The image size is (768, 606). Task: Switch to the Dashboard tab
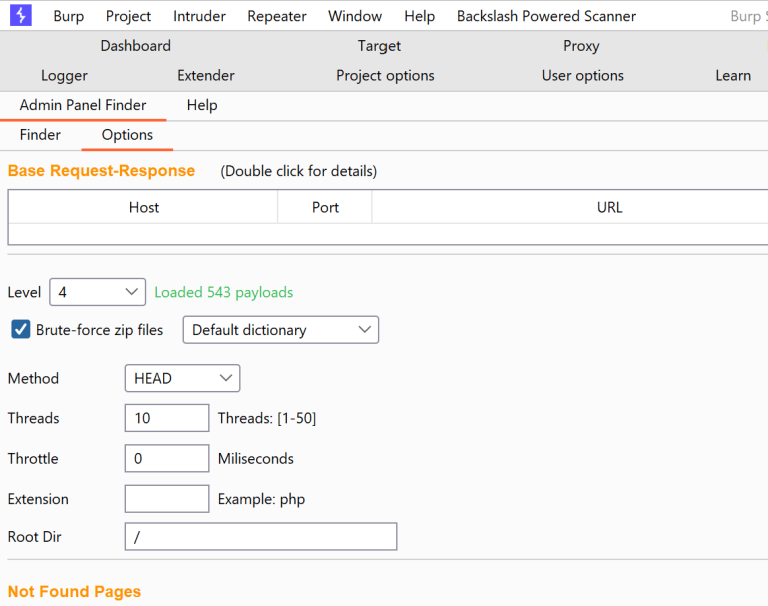(x=136, y=46)
